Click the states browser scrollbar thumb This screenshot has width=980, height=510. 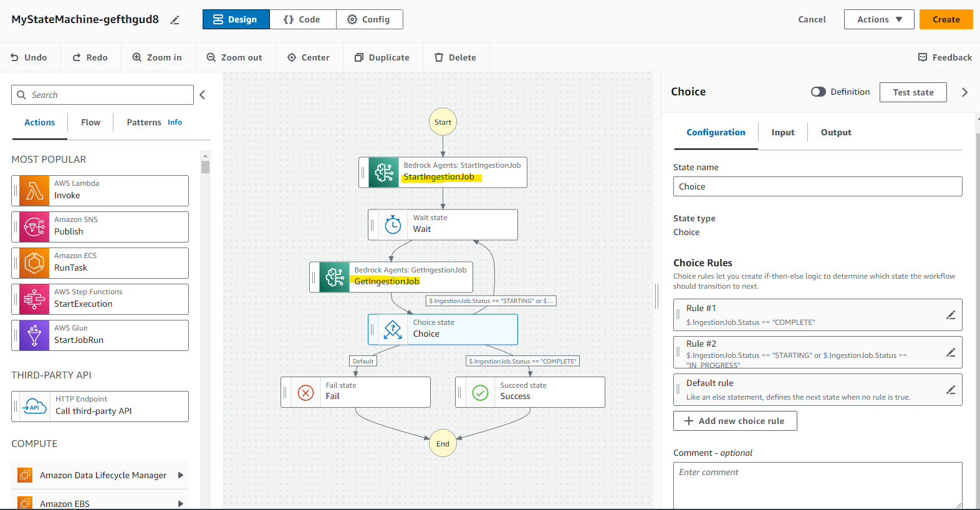[x=205, y=166]
